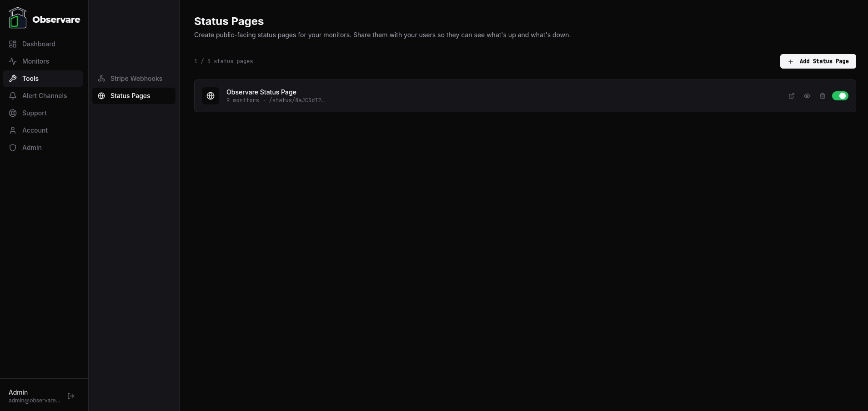Delete the status page via trash icon
Screen dimensions: 868x411
823,96
